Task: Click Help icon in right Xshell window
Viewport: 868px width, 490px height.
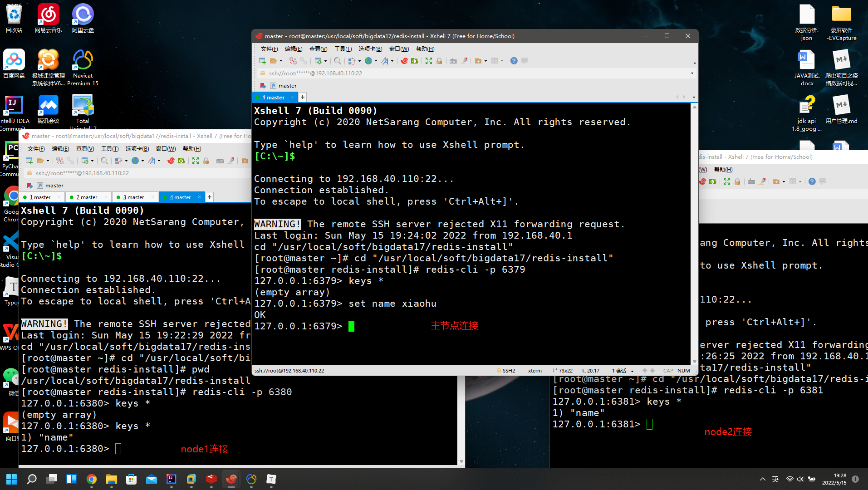Action: (812, 181)
